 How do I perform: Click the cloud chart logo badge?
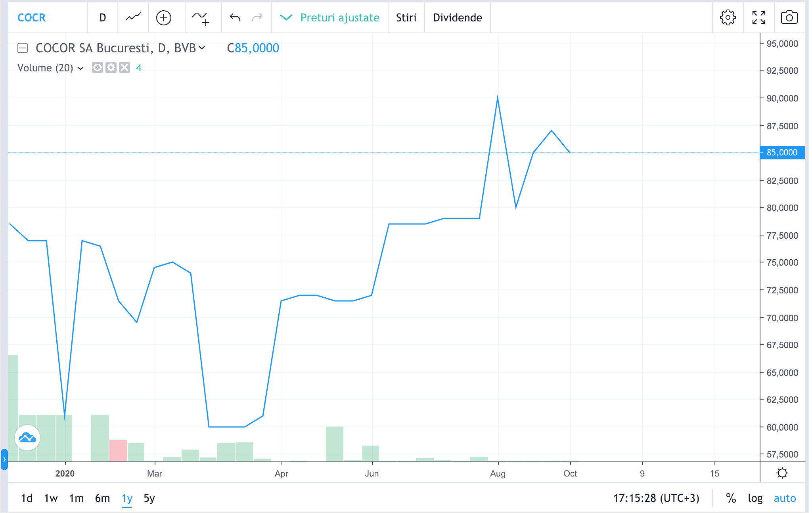coord(27,438)
